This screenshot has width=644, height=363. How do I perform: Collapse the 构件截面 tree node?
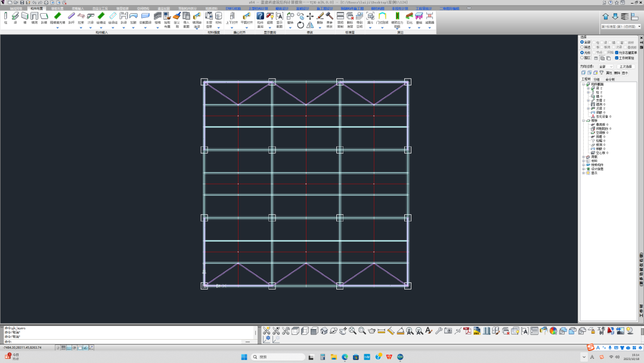coord(584,84)
